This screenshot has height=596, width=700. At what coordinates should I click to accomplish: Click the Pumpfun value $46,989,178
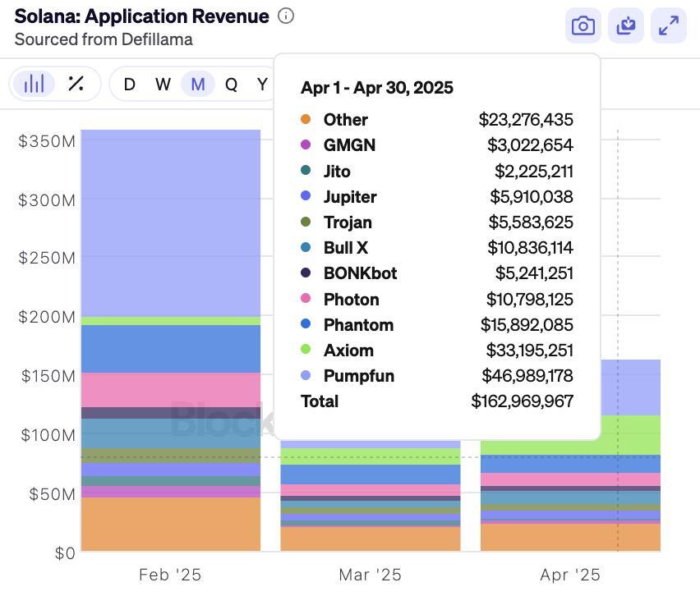point(527,376)
